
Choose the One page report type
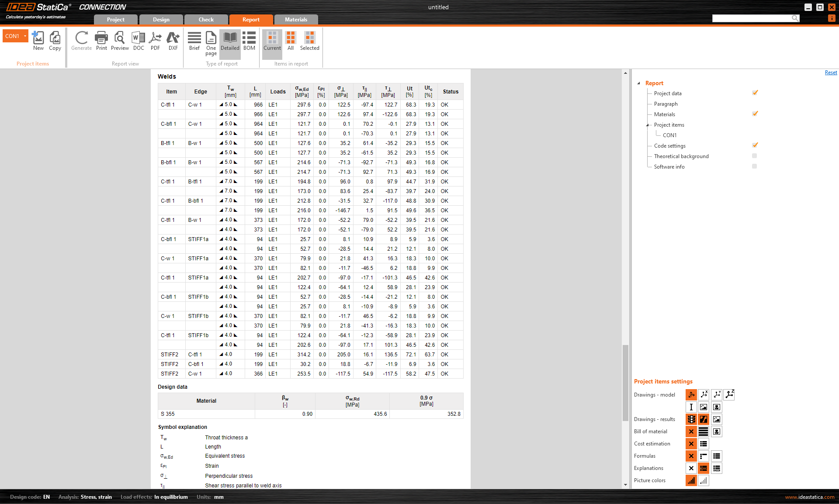coord(211,43)
